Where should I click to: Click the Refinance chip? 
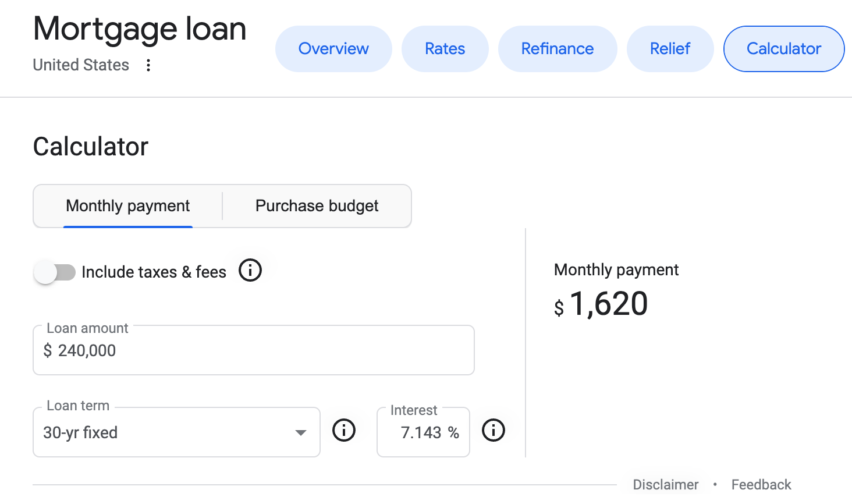click(x=557, y=49)
